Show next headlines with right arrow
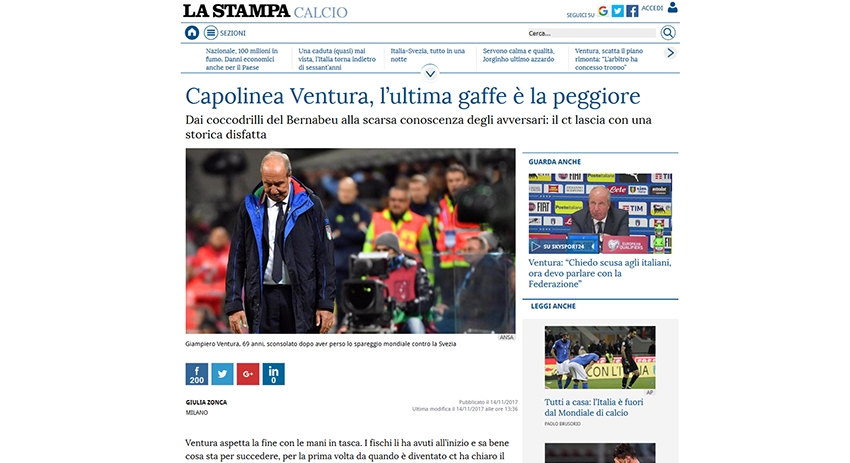850x463 pixels. [671, 53]
